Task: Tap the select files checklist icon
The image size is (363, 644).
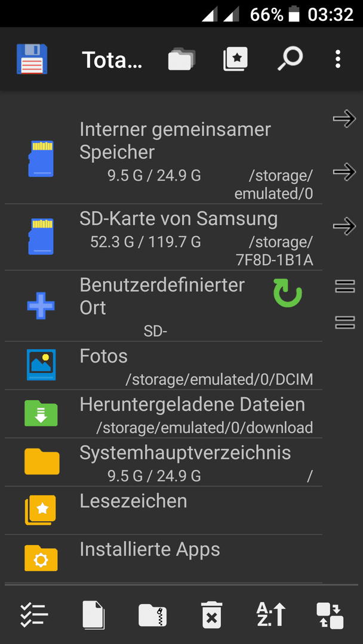Action: pyautogui.click(x=34, y=615)
